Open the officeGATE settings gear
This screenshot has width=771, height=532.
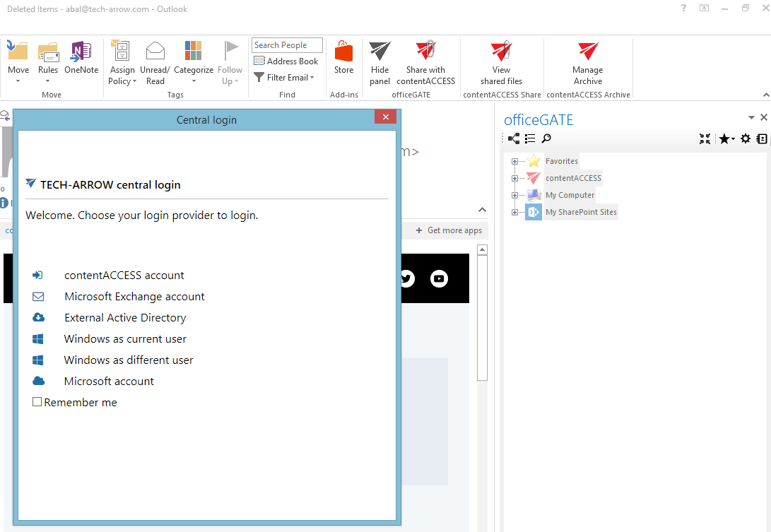(x=746, y=138)
